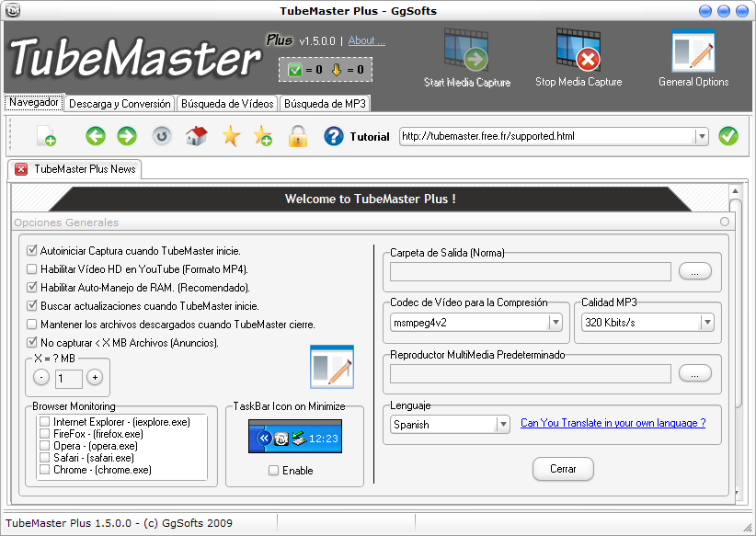Go forward with green right arrow
Image resolution: width=756 pixels, height=536 pixels.
click(127, 137)
